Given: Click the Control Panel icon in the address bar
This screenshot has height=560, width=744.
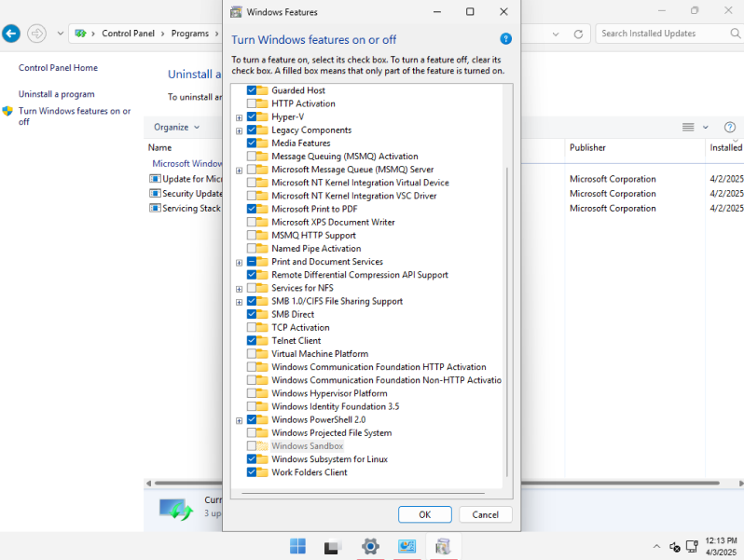Looking at the screenshot, I should coord(81,34).
